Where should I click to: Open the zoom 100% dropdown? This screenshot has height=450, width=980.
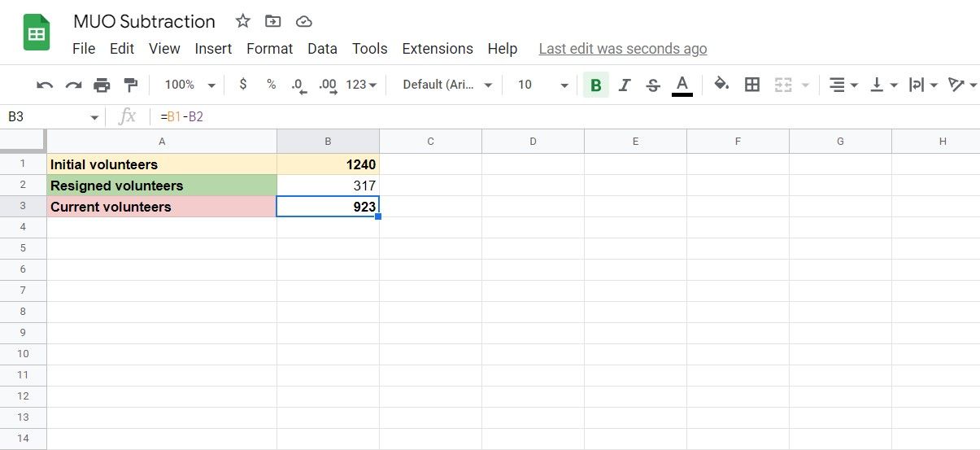[189, 85]
